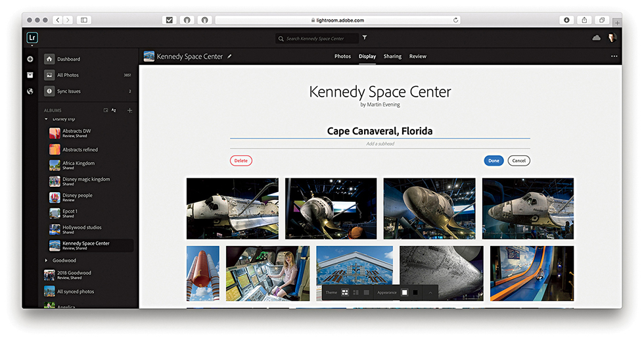The width and height of the screenshot is (644, 340).
Task: Open the All synced photos album
Action: pyautogui.click(x=88, y=291)
